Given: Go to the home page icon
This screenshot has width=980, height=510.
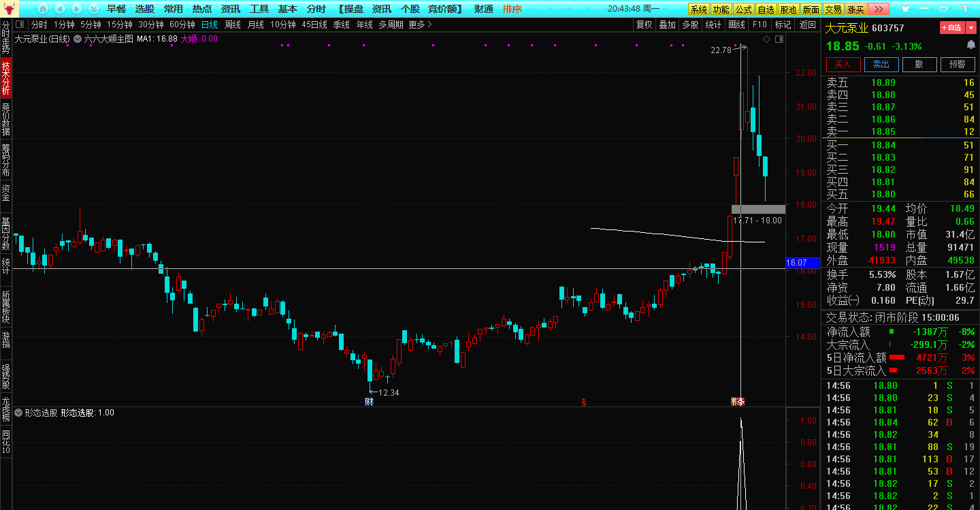Looking at the screenshot, I should point(43,9).
